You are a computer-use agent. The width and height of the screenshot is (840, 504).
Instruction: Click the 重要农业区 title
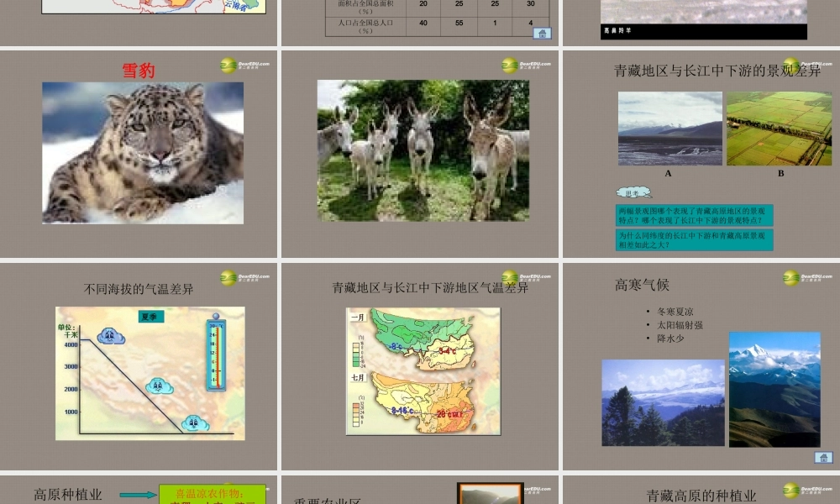tap(327, 501)
